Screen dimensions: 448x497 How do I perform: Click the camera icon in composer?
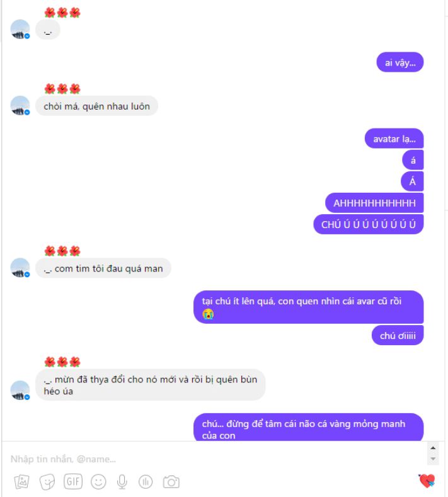coord(171,482)
